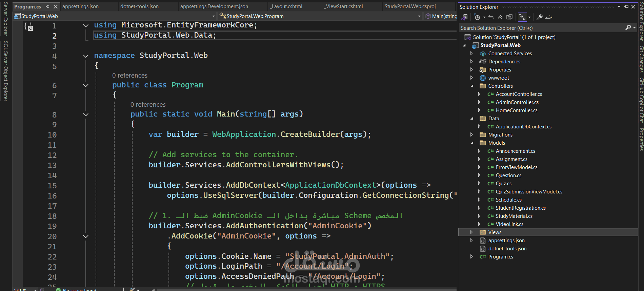644x291 pixels.
Task: Switch views with the solution/folder icon
Action: coord(464,17)
